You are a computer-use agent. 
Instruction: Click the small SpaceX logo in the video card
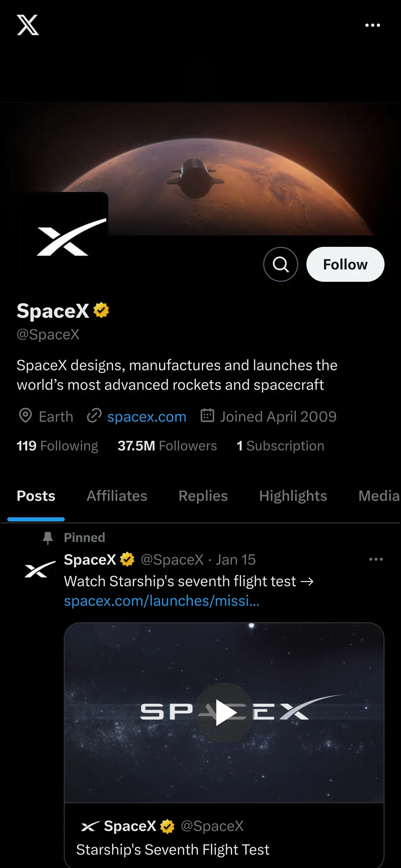90,826
